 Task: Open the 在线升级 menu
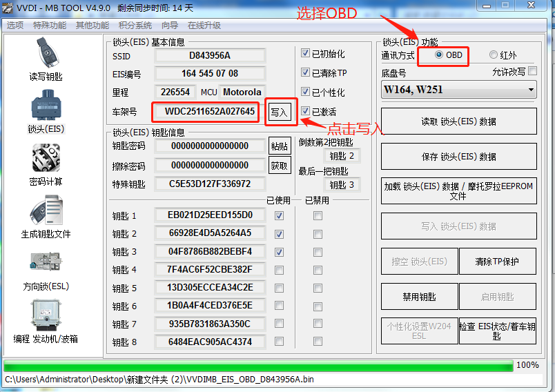pyautogui.click(x=204, y=26)
